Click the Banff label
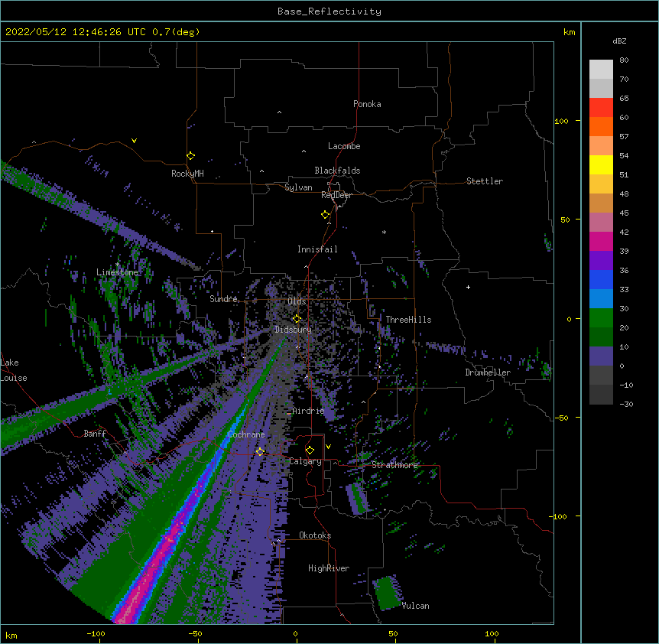The height and width of the screenshot is (644, 659). pyautogui.click(x=95, y=434)
